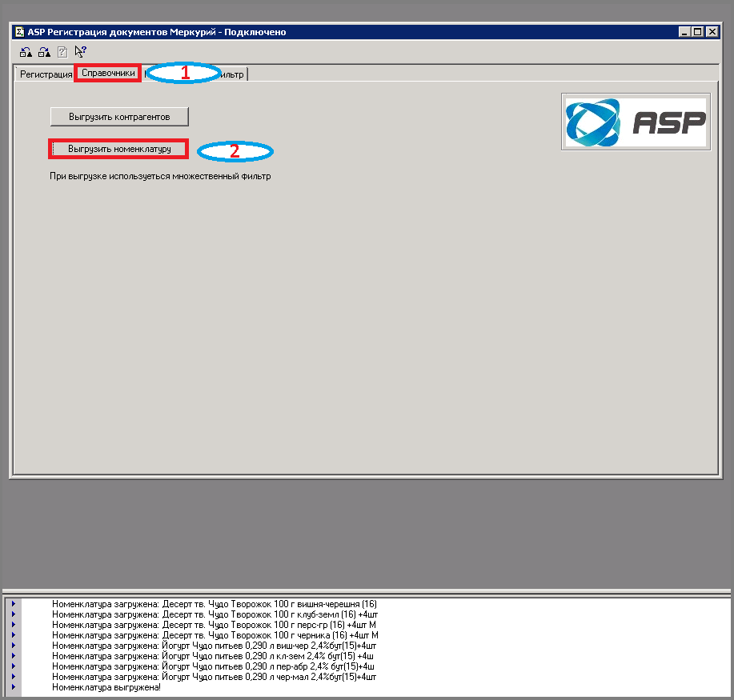Activate the cursor question-mark help icon

click(x=81, y=51)
